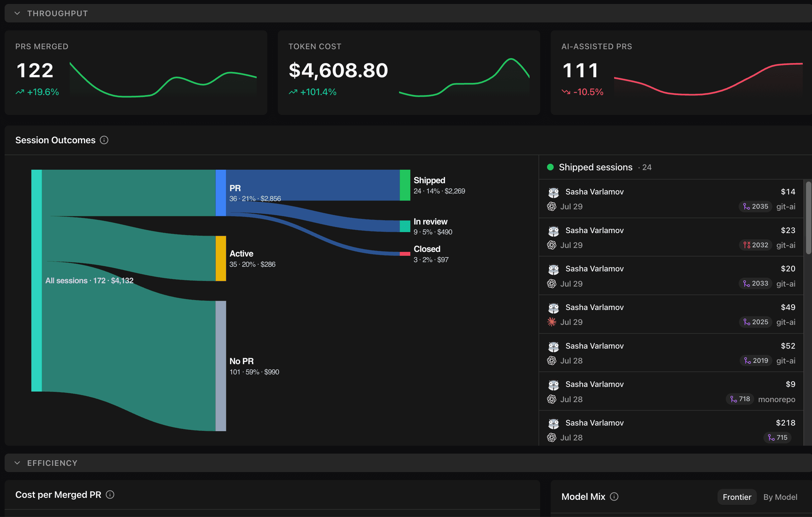Open PR badge 718 for monorepo

click(740, 399)
